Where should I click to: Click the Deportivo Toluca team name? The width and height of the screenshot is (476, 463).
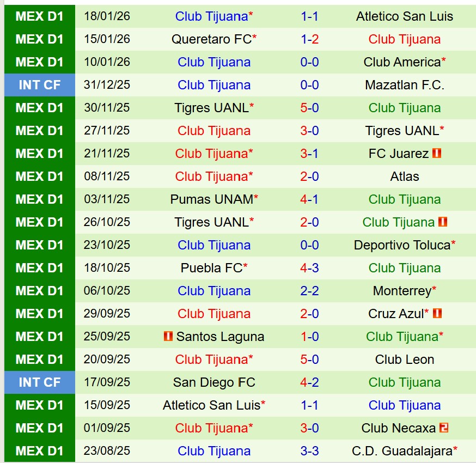(402, 245)
